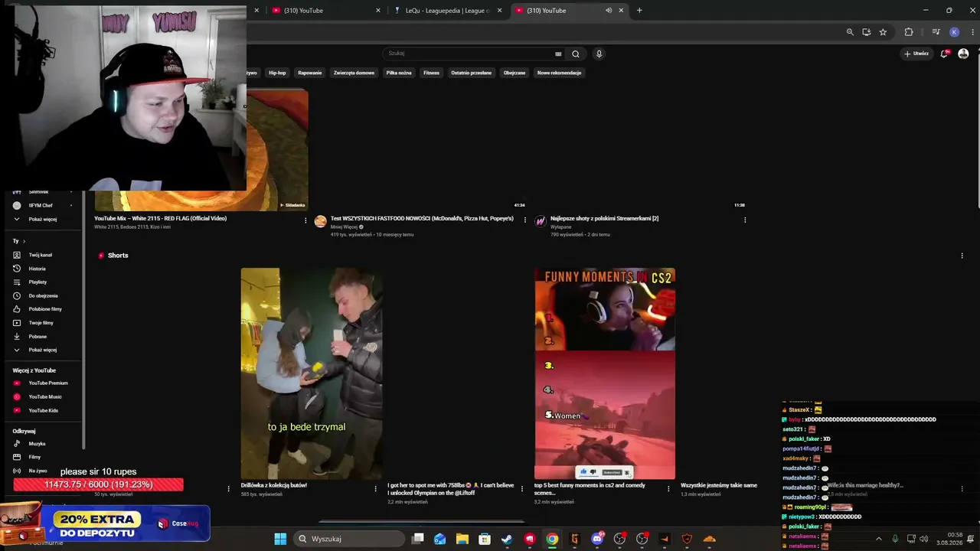Image resolution: width=980 pixels, height=551 pixels.
Task: Open options for Drillówka z kolekcją butów short
Action: click(375, 488)
